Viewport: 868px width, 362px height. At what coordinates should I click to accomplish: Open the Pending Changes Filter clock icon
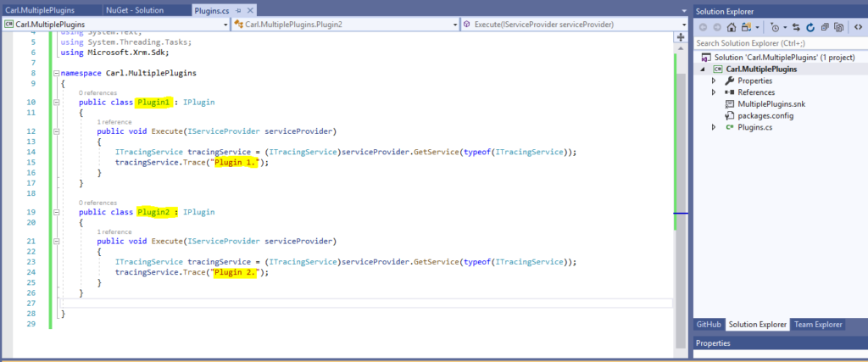pyautogui.click(x=775, y=27)
